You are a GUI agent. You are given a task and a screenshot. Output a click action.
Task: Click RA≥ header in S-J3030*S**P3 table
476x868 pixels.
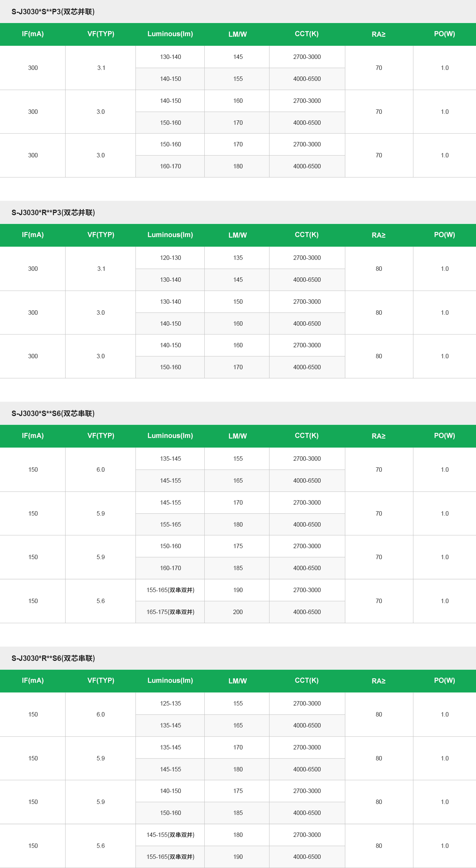379,34
